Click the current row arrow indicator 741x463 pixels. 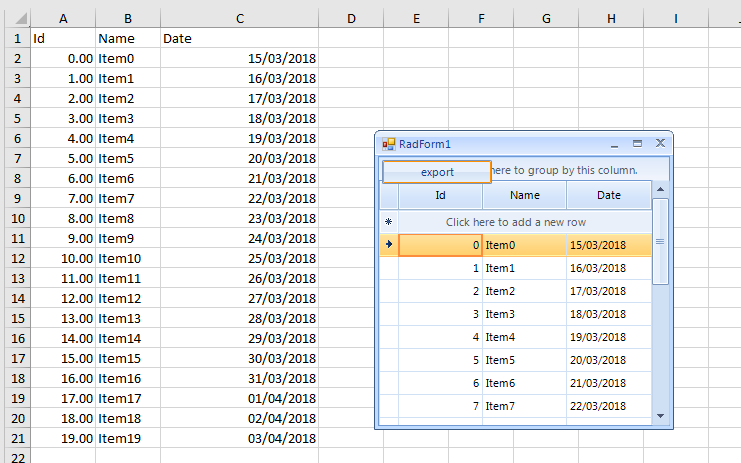(388, 244)
